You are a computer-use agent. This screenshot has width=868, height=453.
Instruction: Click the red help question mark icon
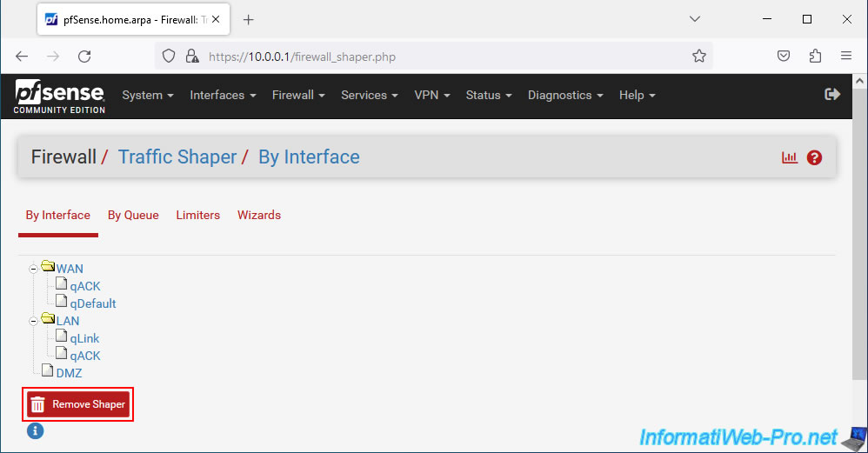(814, 157)
